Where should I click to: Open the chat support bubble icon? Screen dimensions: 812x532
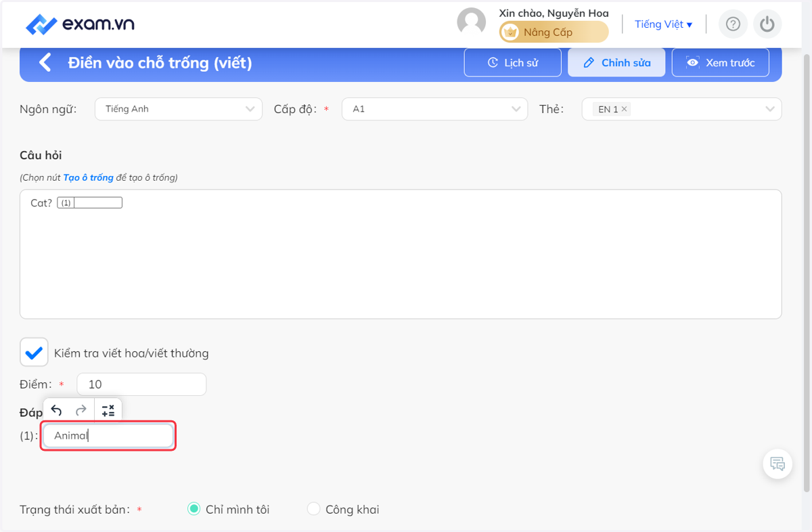point(777,464)
